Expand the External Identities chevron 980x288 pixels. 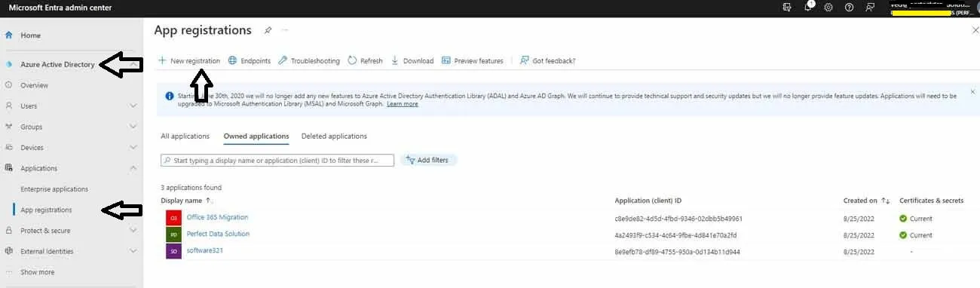(133, 251)
